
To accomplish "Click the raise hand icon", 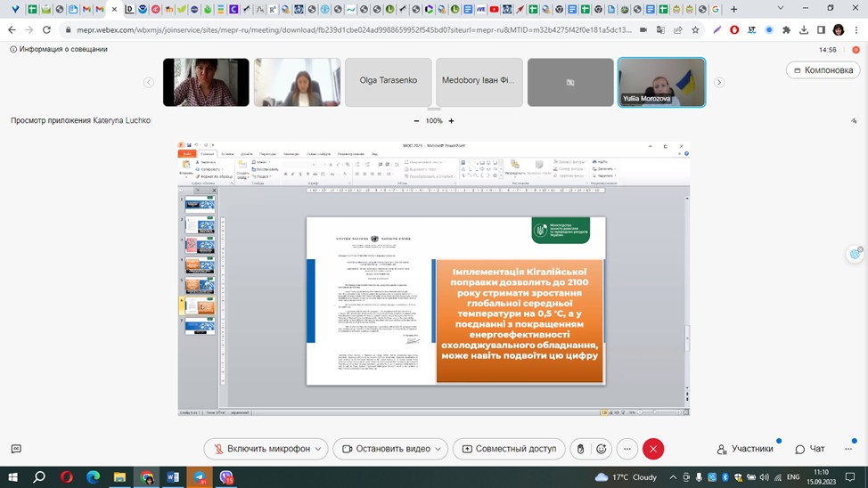I will (x=580, y=449).
